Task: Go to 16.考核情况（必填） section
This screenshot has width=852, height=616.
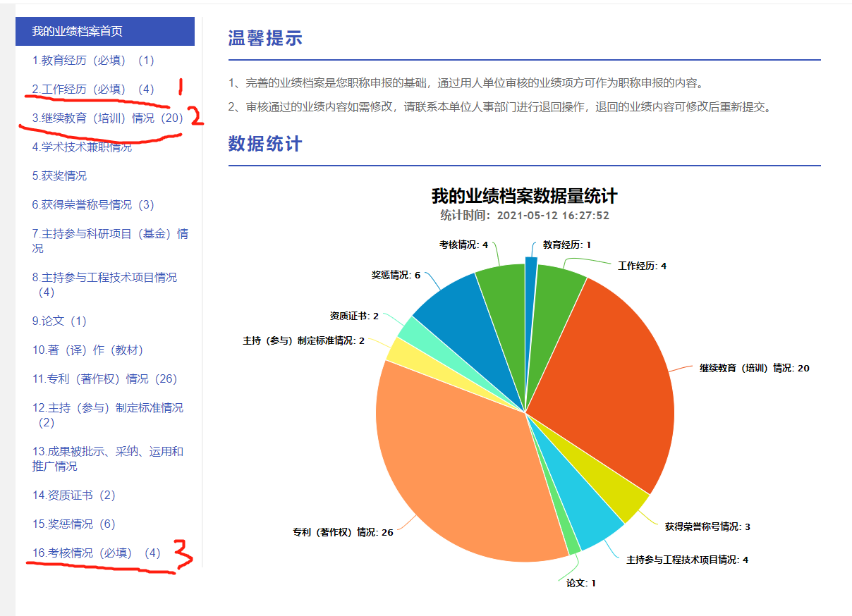Action: (x=96, y=553)
